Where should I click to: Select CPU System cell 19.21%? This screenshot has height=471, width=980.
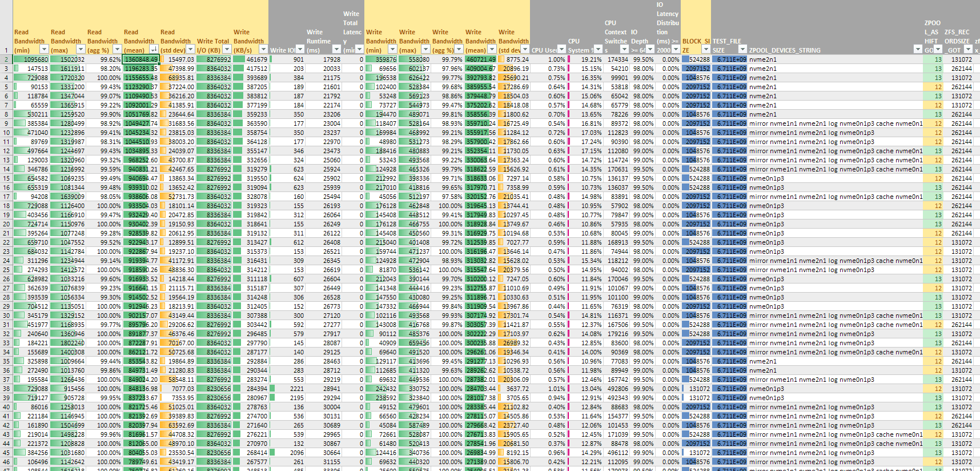coord(585,59)
